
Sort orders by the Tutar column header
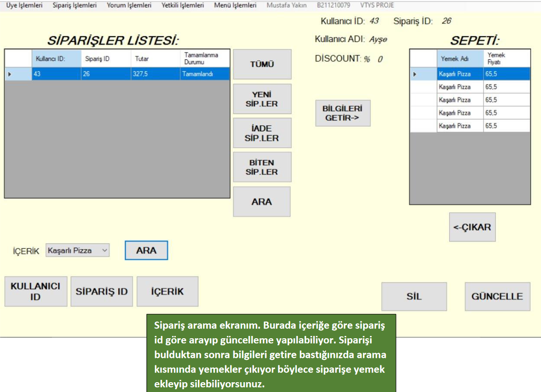coord(155,59)
